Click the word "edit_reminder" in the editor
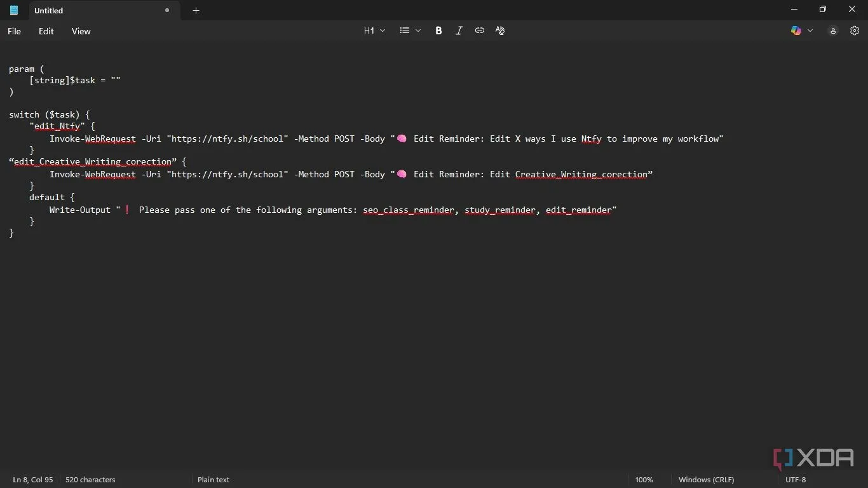 tap(579, 210)
